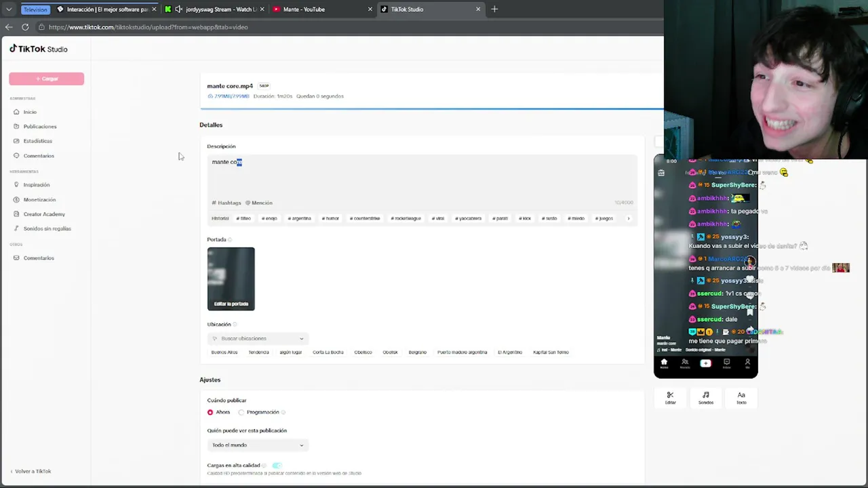Click the site info icon beside the URL
868x488 pixels.
(41, 27)
